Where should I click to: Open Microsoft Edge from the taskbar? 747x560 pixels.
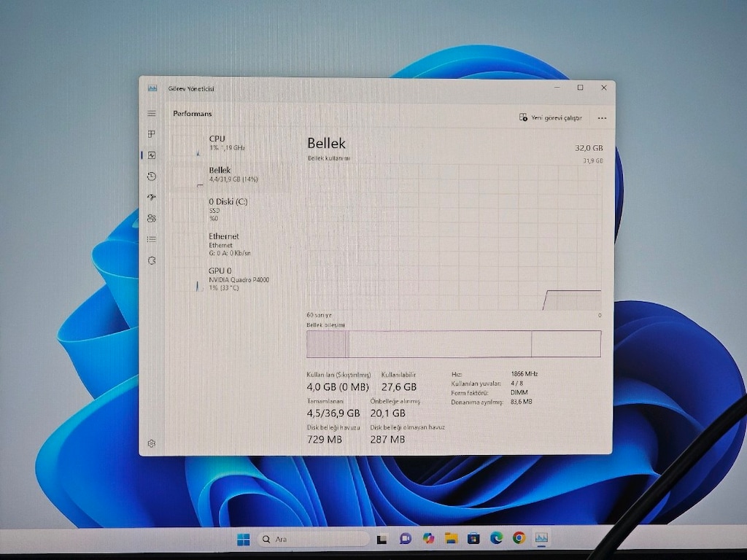tap(496, 538)
